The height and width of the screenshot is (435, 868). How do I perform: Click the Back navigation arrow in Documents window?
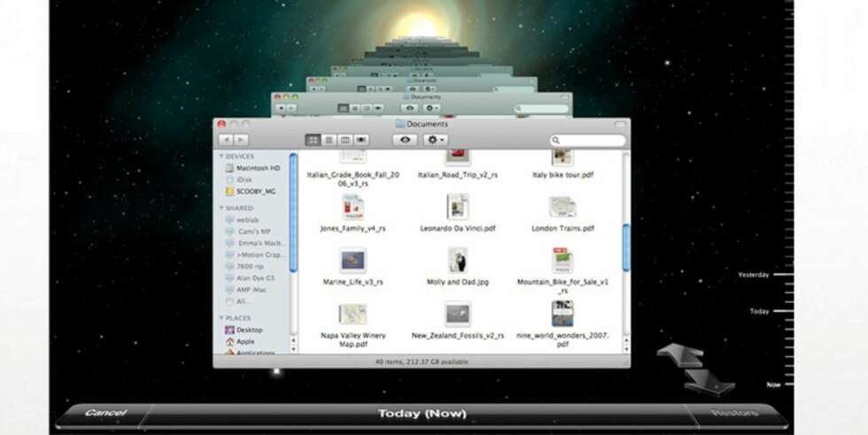[x=227, y=140]
